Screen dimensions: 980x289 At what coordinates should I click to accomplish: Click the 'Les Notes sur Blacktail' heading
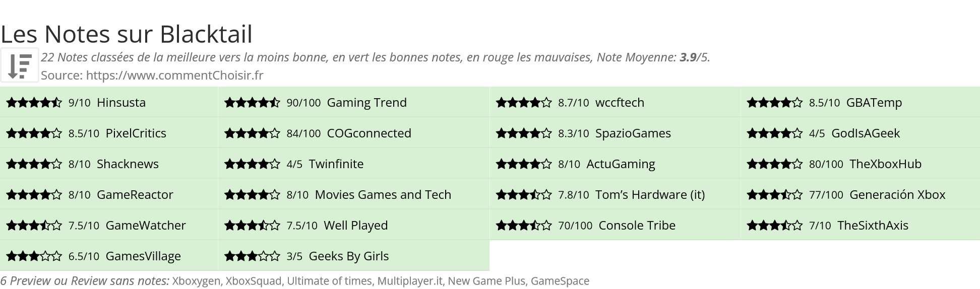pos(127,34)
